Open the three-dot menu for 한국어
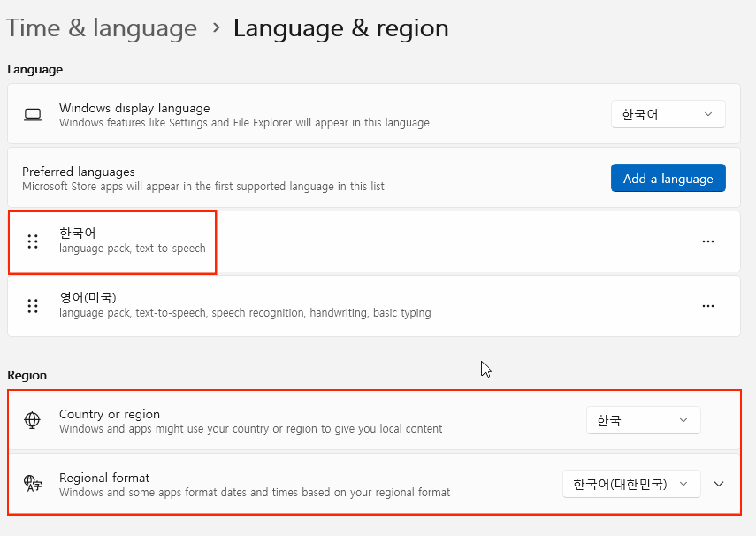The height and width of the screenshot is (536, 756). [x=708, y=241]
